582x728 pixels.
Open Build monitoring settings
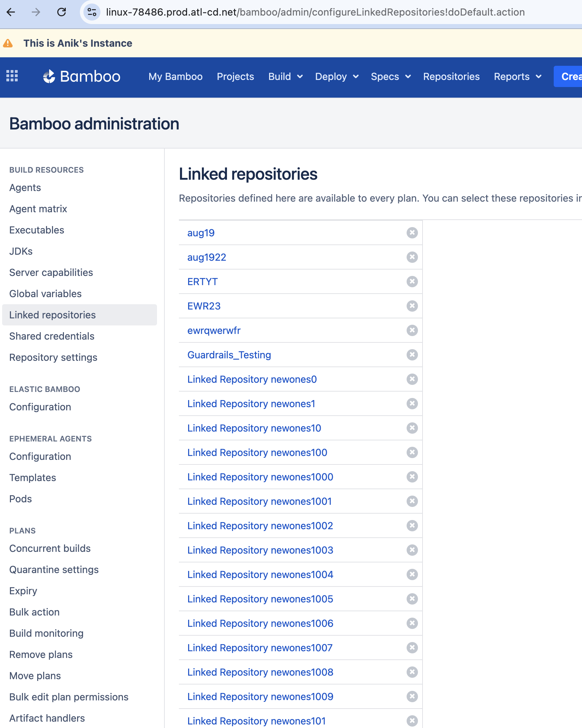pyautogui.click(x=47, y=633)
